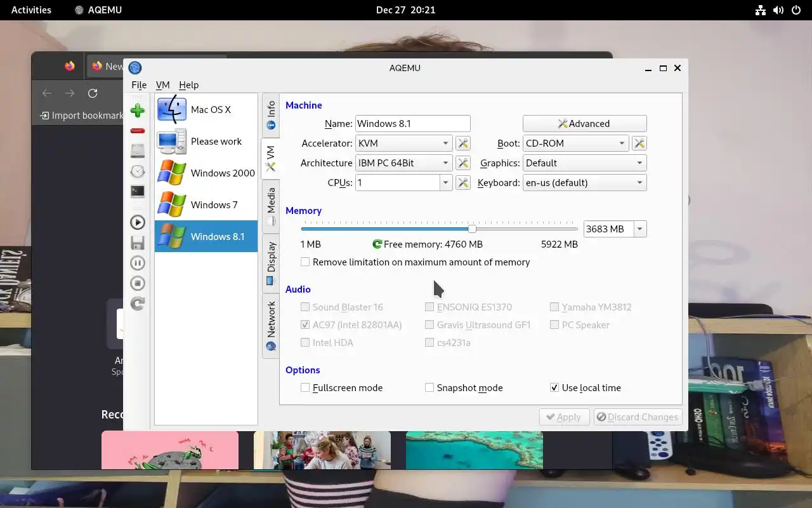
Task: Open the memory size 3683 MB dropdown
Action: pyautogui.click(x=640, y=229)
